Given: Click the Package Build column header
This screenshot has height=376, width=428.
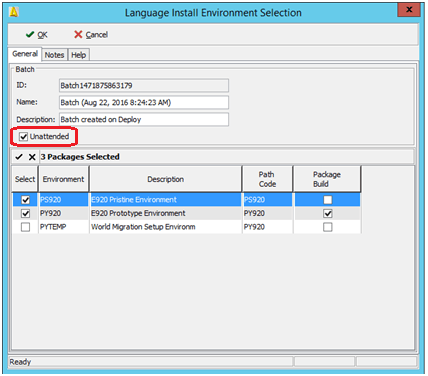Looking at the screenshot, I should [327, 179].
